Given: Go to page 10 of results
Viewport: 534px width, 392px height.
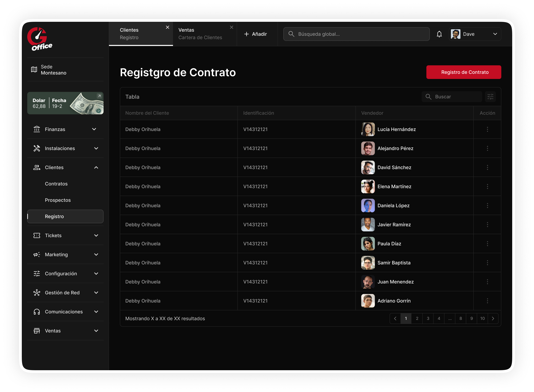Looking at the screenshot, I should (x=482, y=318).
